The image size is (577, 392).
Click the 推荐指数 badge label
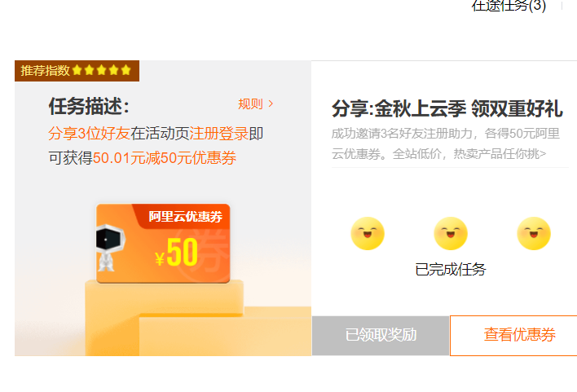pos(45,70)
